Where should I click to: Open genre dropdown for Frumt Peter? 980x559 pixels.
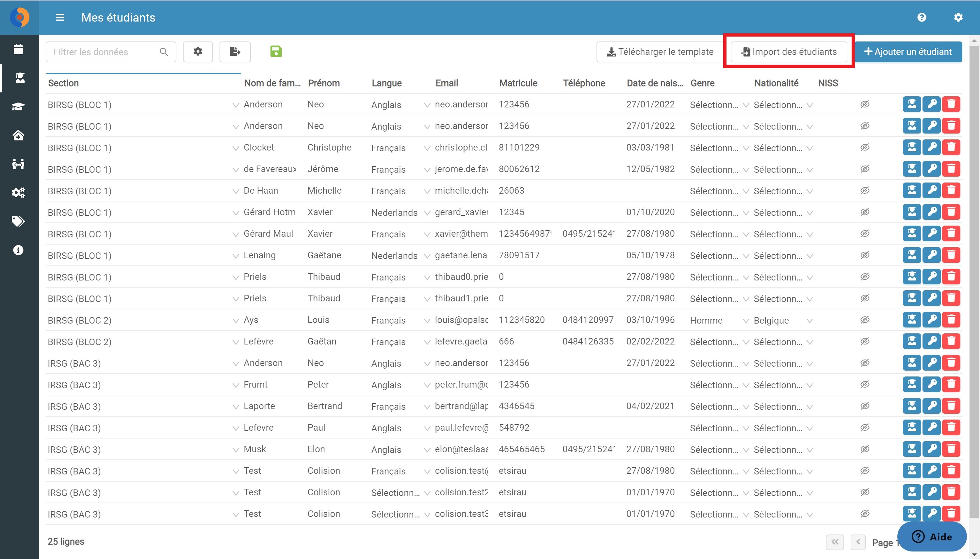tap(746, 386)
